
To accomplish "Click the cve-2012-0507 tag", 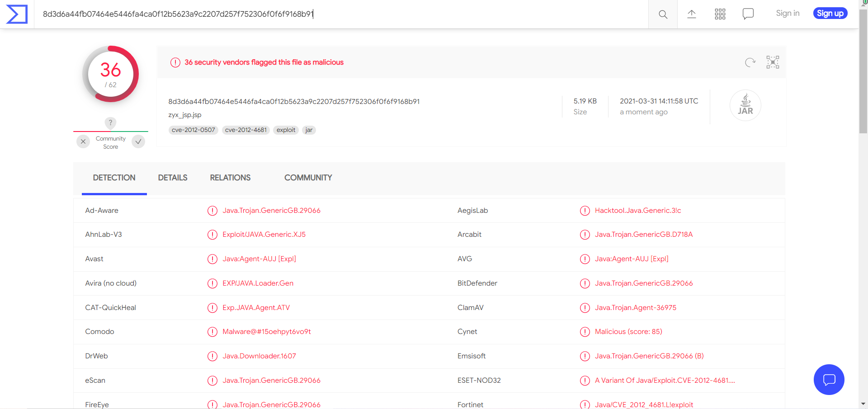I will pos(193,130).
